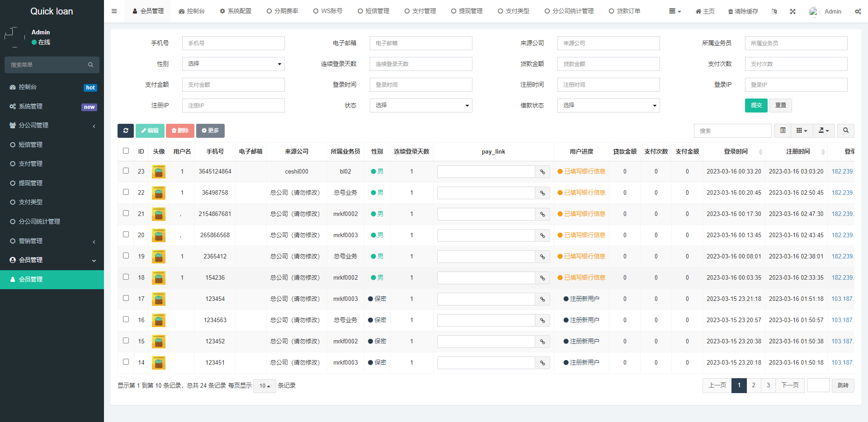Screen dimensions: 868x422
Task: Check the select-all checkbox in the table header
Action: 126,151
